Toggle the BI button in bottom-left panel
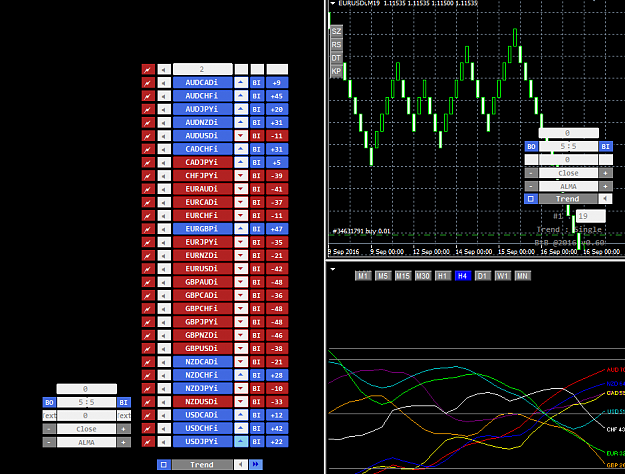 tap(124, 403)
